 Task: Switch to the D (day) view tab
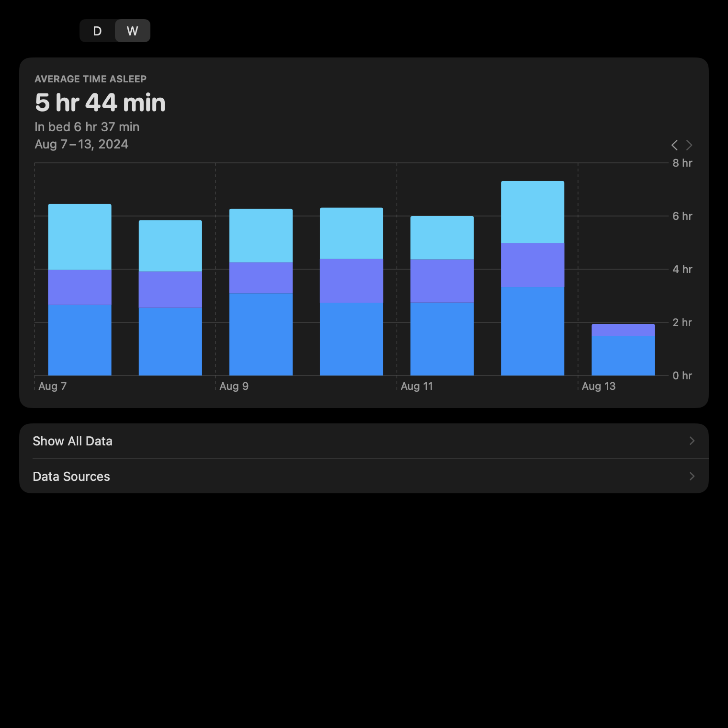pyautogui.click(x=97, y=31)
